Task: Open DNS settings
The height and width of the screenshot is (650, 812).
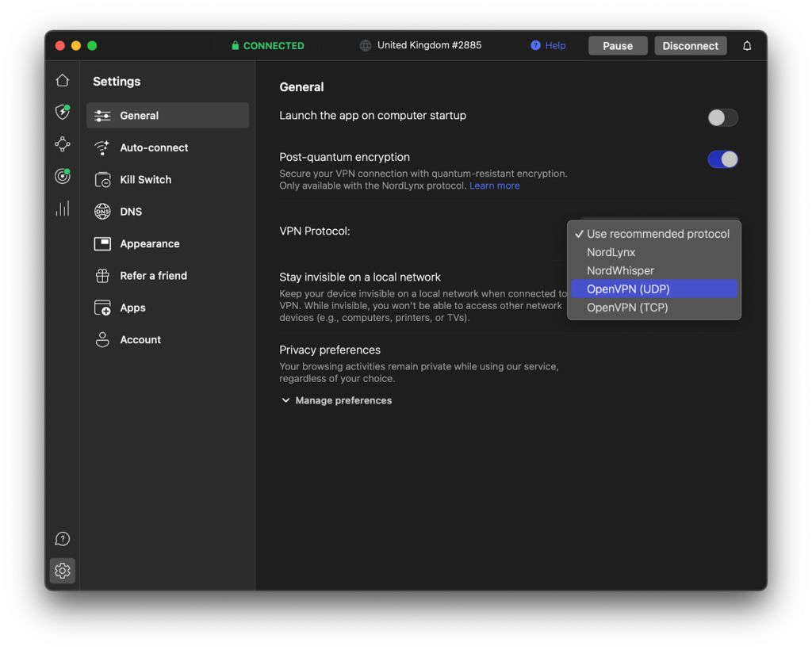Action: [x=168, y=212]
